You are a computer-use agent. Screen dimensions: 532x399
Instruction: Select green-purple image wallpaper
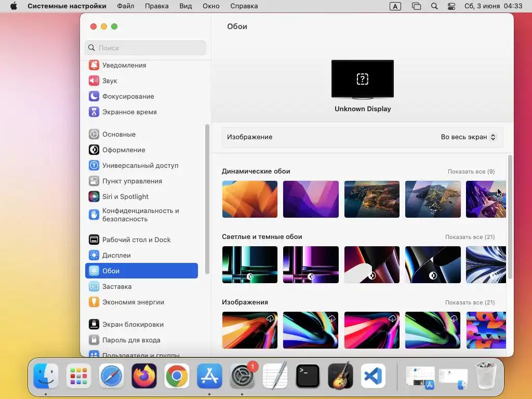tap(433, 330)
